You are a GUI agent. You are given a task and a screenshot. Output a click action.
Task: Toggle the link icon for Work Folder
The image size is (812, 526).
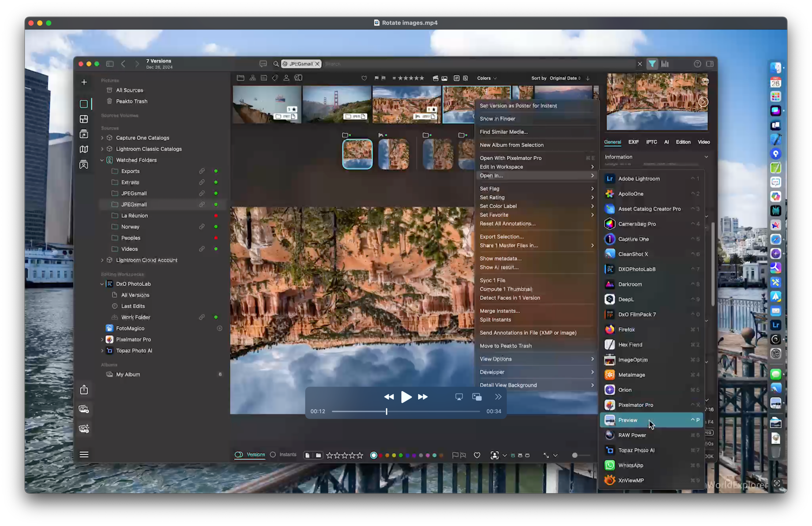point(202,317)
